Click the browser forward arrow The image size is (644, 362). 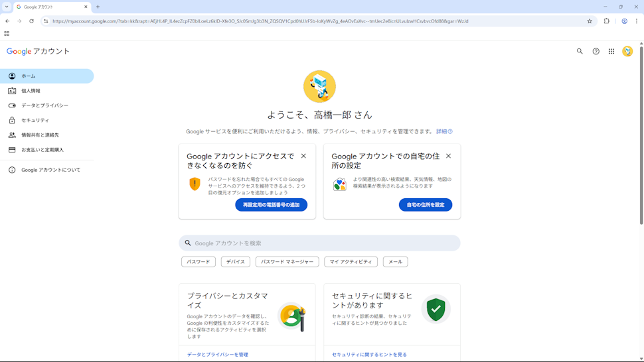pos(19,21)
